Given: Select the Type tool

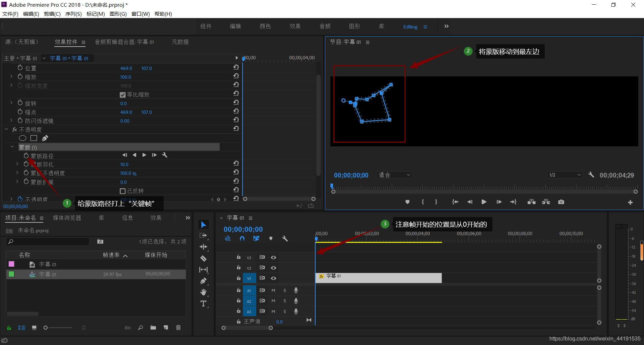Looking at the screenshot, I should 204,303.
